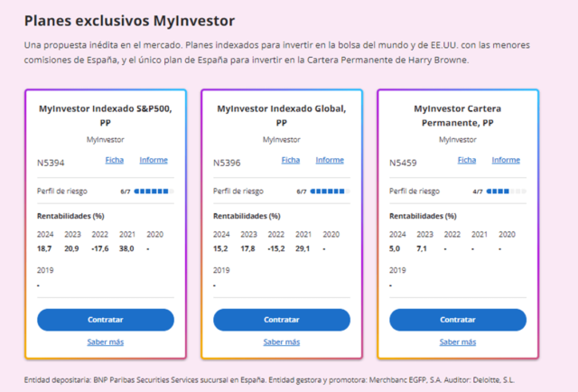The width and height of the screenshot is (578, 392).
Task: Click Contratar for Cartera Permanente plan
Action: [458, 320]
